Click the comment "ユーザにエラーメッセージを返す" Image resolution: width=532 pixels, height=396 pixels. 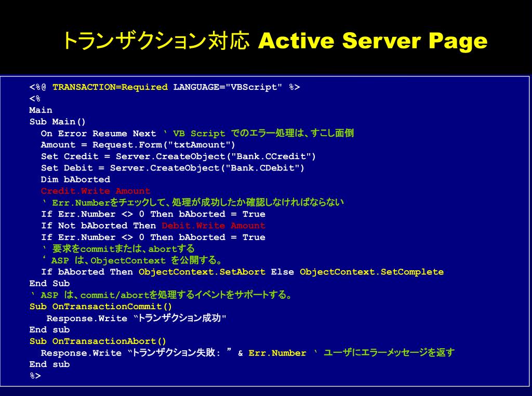389,352
